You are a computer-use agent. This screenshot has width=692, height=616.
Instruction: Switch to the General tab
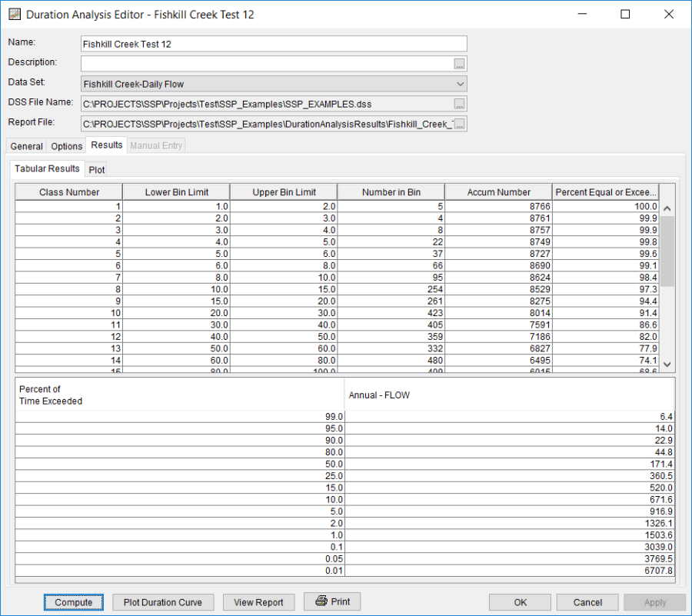point(26,146)
